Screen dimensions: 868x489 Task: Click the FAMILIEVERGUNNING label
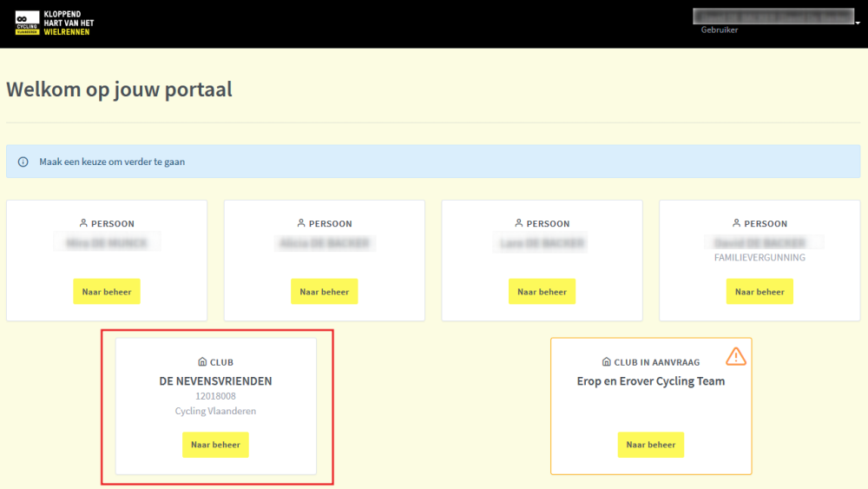[x=759, y=257]
